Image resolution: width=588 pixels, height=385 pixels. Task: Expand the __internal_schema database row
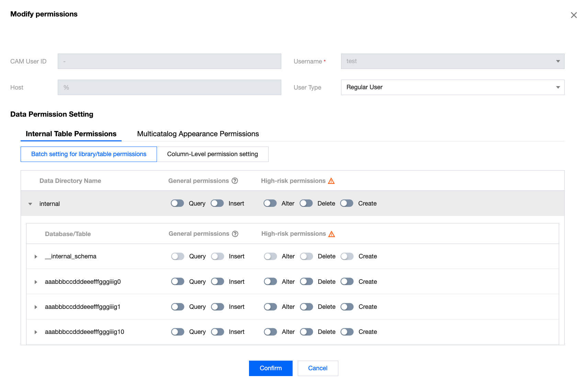(x=36, y=257)
